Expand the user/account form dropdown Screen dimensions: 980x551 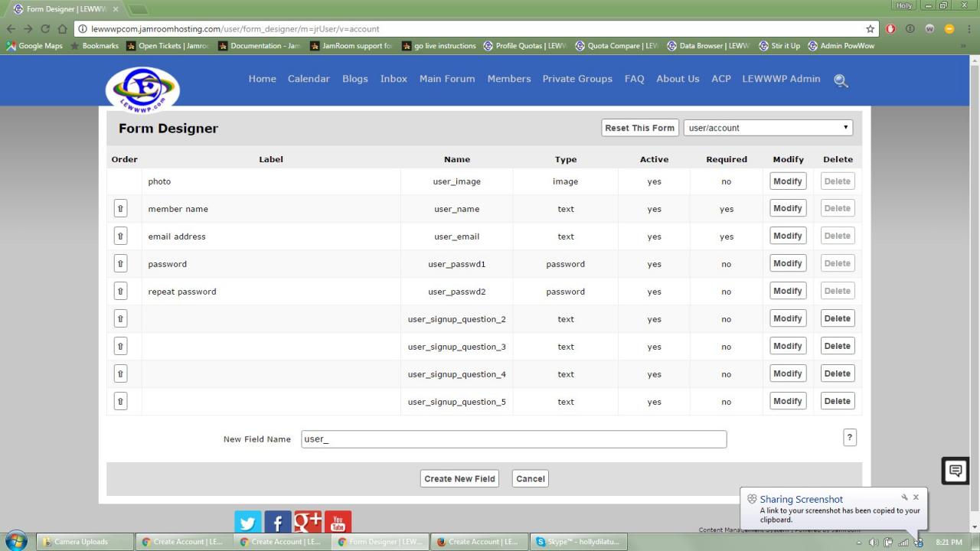click(x=768, y=128)
